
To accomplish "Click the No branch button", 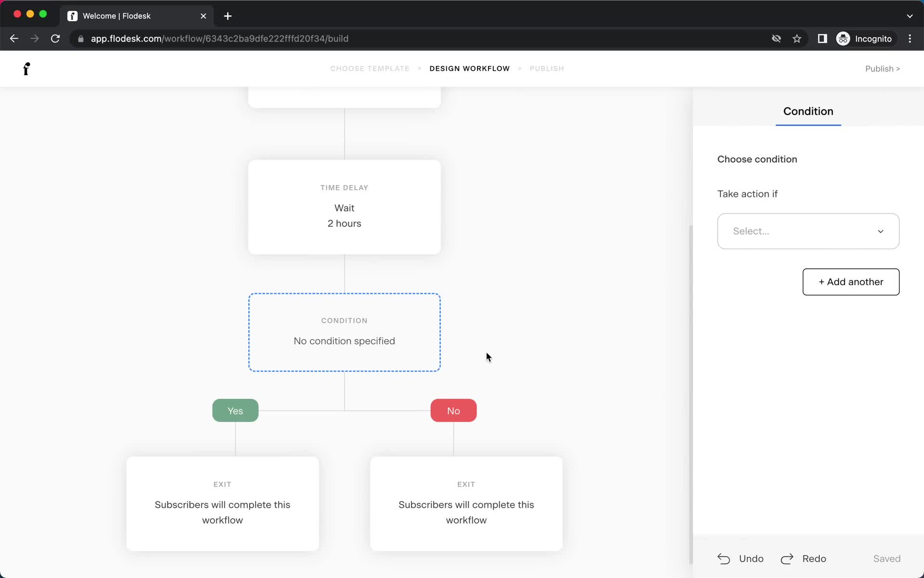I will (454, 411).
